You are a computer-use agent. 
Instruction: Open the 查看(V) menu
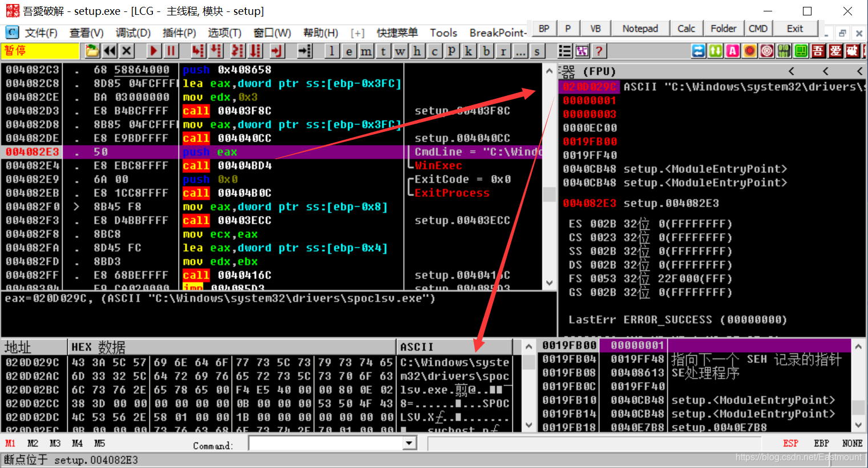(87, 33)
